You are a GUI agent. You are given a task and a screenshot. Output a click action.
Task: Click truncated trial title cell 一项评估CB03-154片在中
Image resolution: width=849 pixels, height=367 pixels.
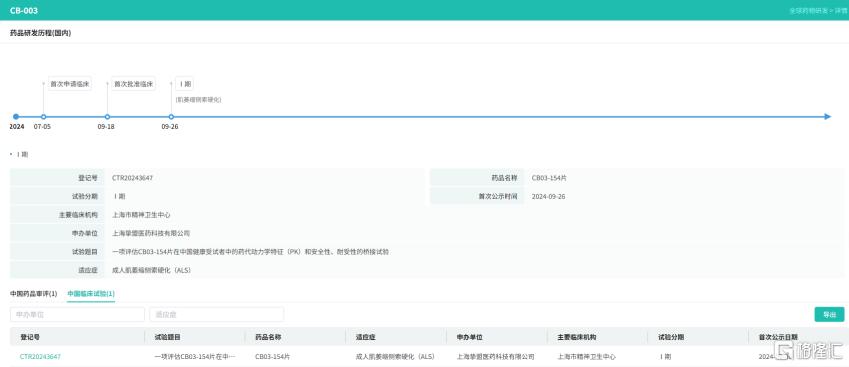(x=195, y=357)
